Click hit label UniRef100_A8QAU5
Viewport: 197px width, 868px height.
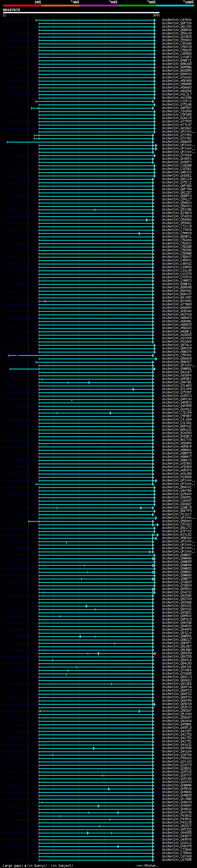tap(176, 142)
